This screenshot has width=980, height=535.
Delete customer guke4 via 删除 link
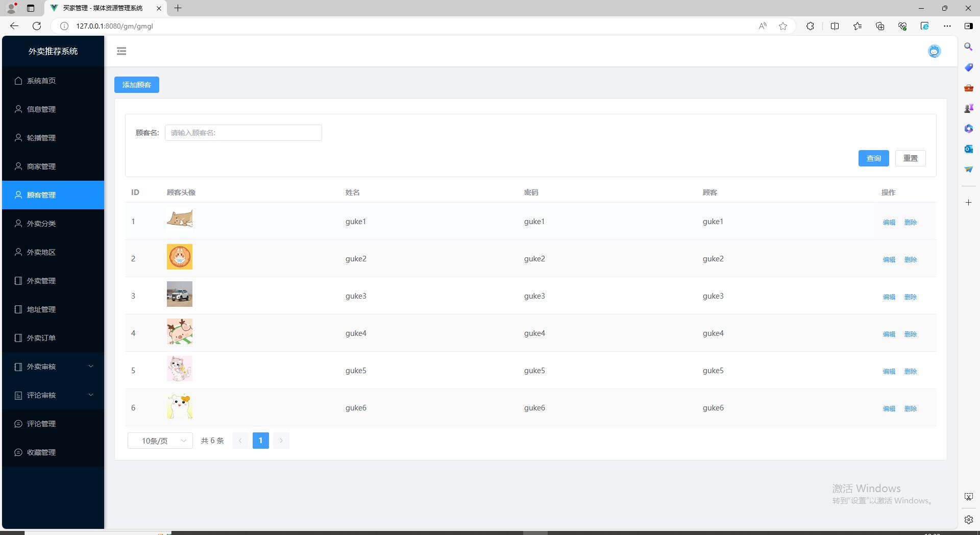point(911,334)
